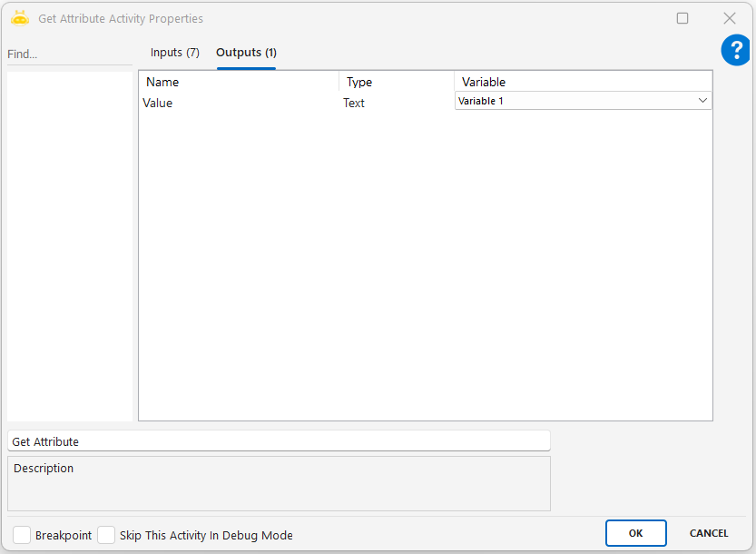Select the Outputs (1) tab
This screenshot has height=554, width=756.
pyautogui.click(x=246, y=53)
